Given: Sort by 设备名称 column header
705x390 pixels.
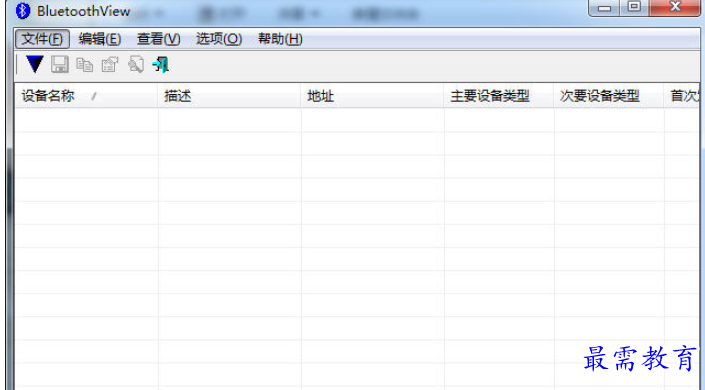Looking at the screenshot, I should (86, 95).
